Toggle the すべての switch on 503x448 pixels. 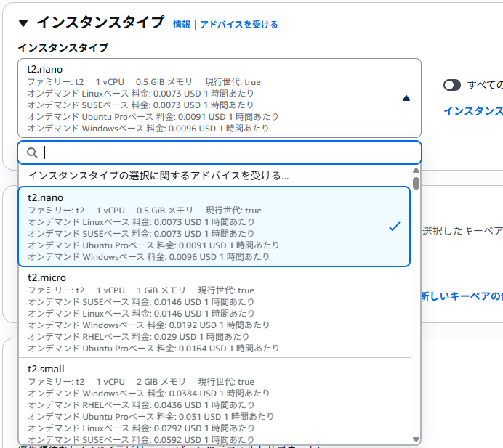tap(452, 85)
